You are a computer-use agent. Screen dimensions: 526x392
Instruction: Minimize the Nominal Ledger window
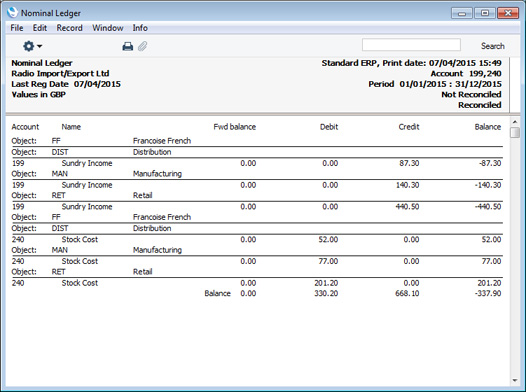tap(462, 13)
